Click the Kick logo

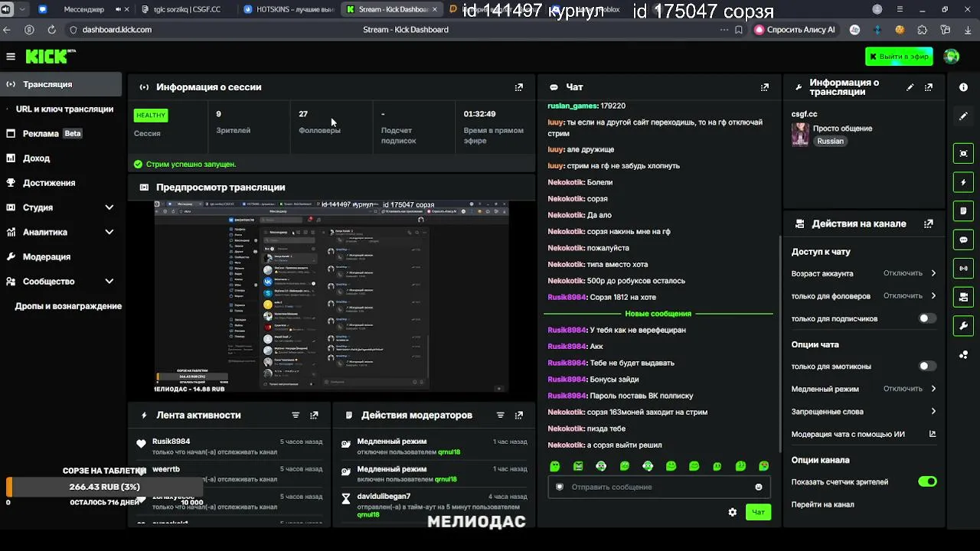[x=51, y=57]
